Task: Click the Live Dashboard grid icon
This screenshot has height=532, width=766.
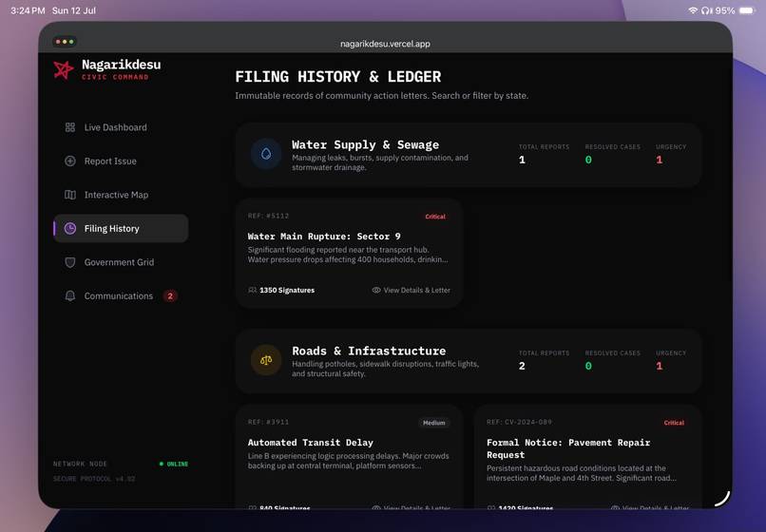Action: coord(70,127)
